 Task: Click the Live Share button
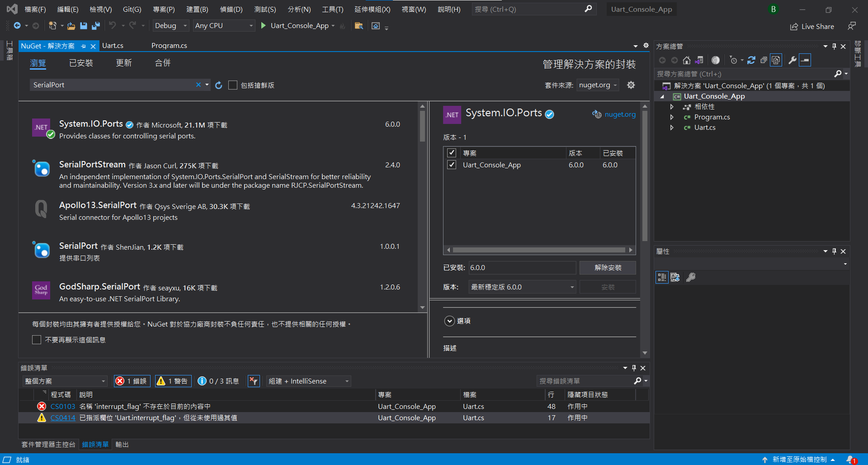click(812, 27)
